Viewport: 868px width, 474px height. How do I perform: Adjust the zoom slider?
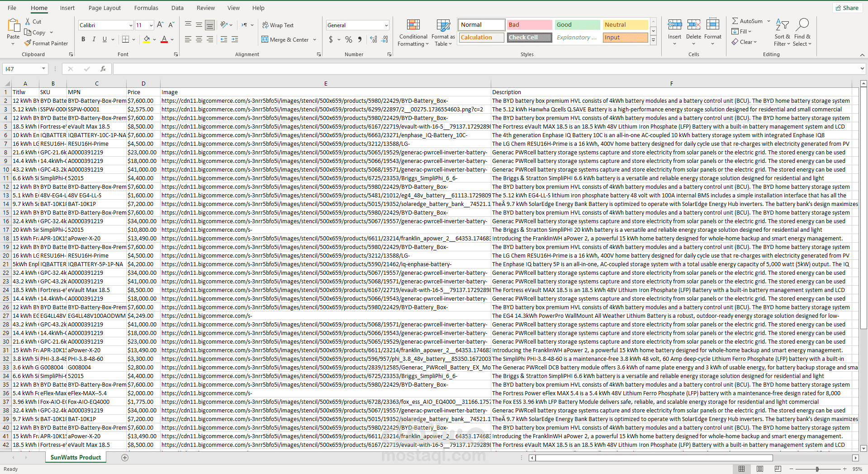tap(817, 469)
